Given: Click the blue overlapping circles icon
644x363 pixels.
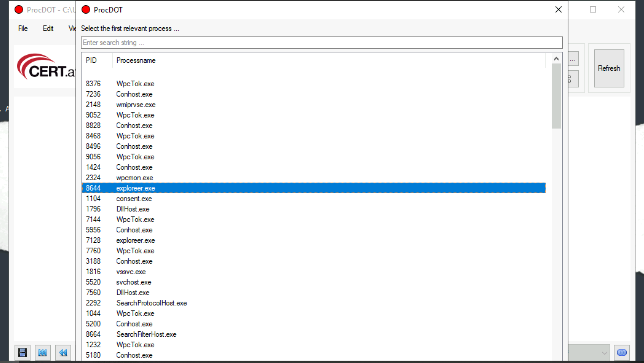Looking at the screenshot, I should click(x=621, y=352).
